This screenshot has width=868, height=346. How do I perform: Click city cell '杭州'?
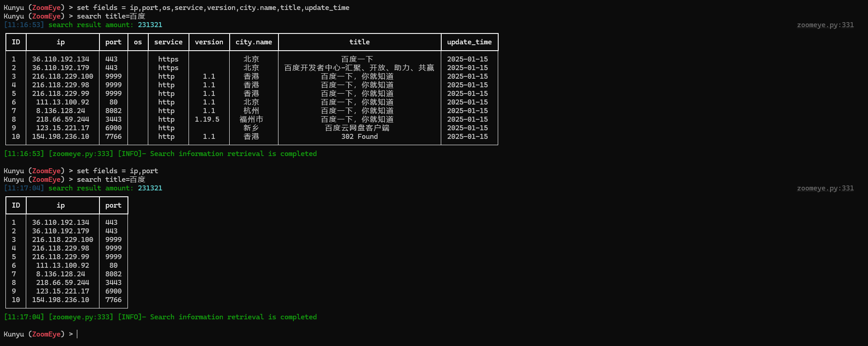(251, 111)
